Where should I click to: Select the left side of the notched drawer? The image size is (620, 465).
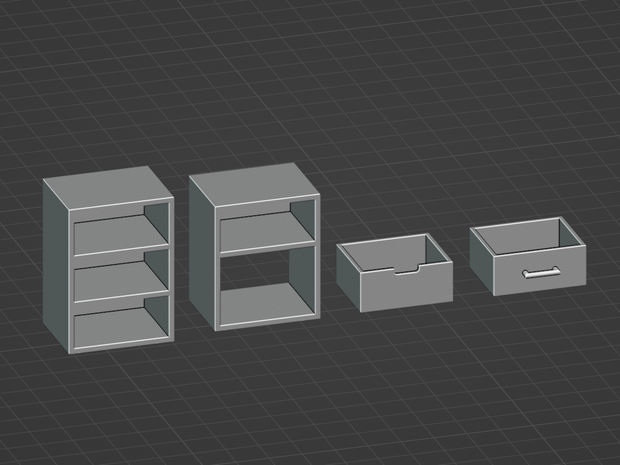(348, 277)
